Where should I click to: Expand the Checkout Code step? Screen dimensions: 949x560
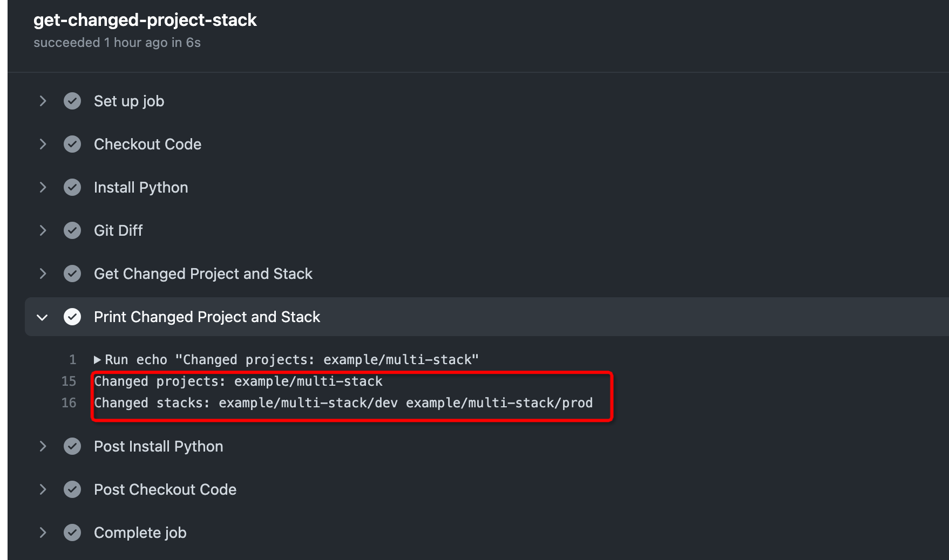point(43,144)
